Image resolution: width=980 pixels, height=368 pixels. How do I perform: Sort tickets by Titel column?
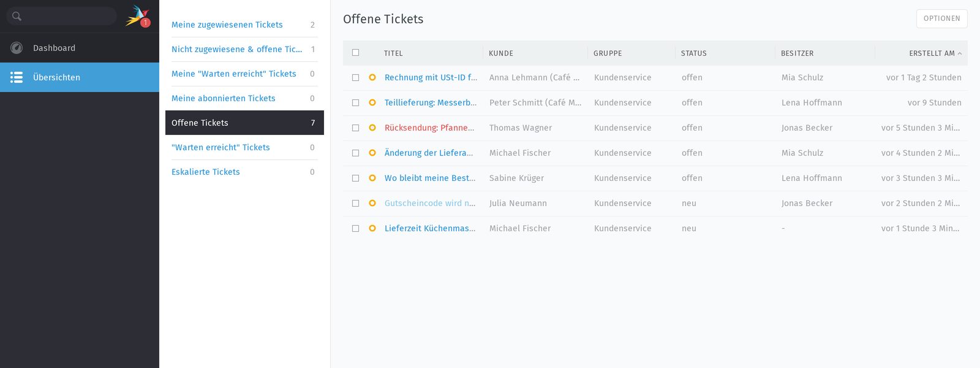(x=393, y=53)
